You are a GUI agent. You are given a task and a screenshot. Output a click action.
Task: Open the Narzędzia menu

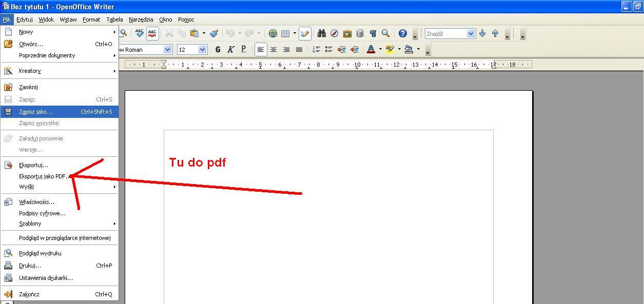(141, 19)
